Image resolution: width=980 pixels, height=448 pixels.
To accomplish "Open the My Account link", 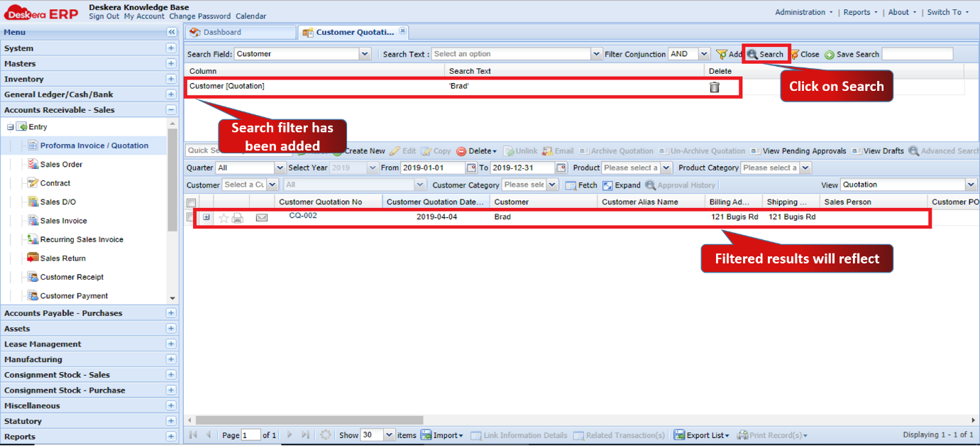I will 144,16.
